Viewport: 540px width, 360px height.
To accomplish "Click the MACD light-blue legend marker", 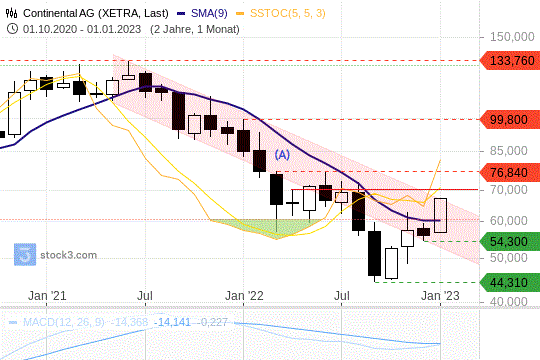I will (x=13, y=322).
